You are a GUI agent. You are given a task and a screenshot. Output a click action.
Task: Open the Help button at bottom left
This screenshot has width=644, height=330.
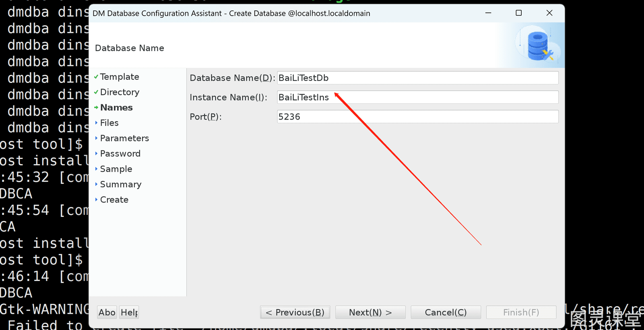[x=129, y=312]
